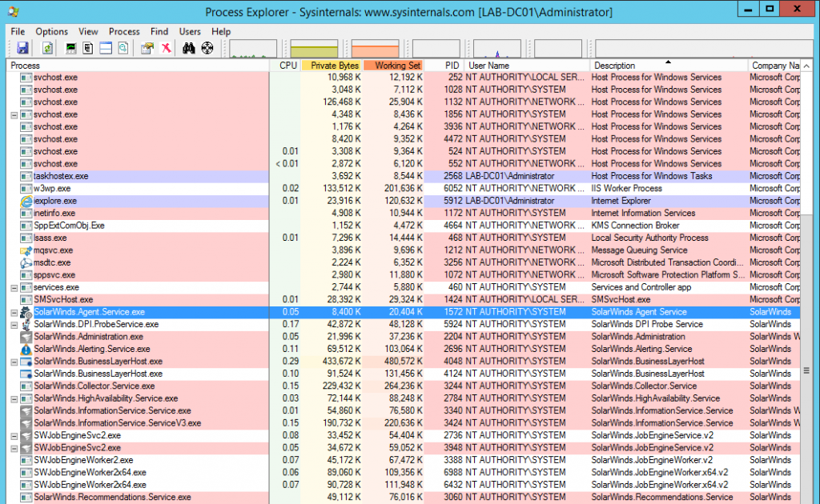Open the Help menu
This screenshot has width=820, height=504.
221,31
